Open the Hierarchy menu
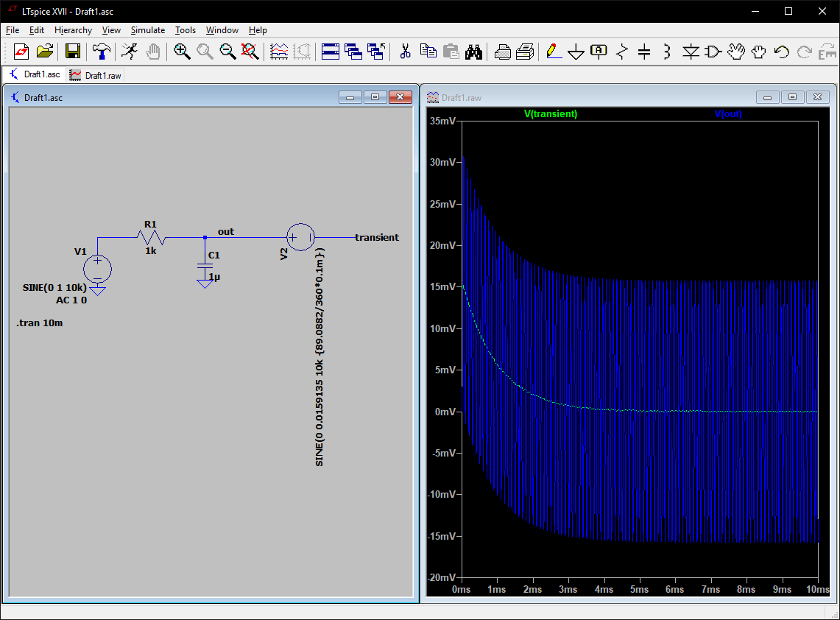840x620 pixels. (x=73, y=30)
